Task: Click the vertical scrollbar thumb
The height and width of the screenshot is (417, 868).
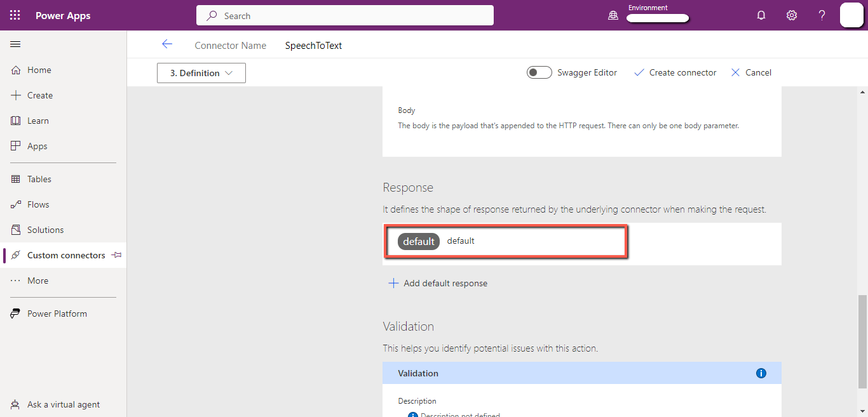Action: pyautogui.click(x=862, y=341)
